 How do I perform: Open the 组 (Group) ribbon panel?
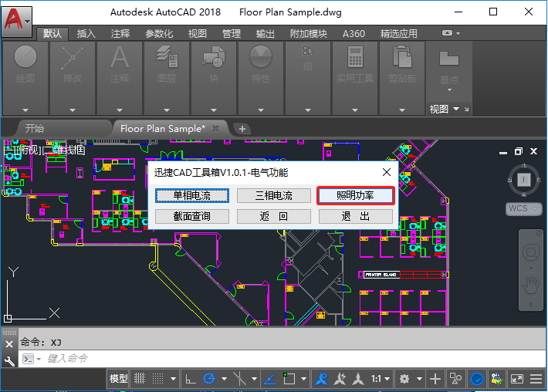[x=308, y=78]
